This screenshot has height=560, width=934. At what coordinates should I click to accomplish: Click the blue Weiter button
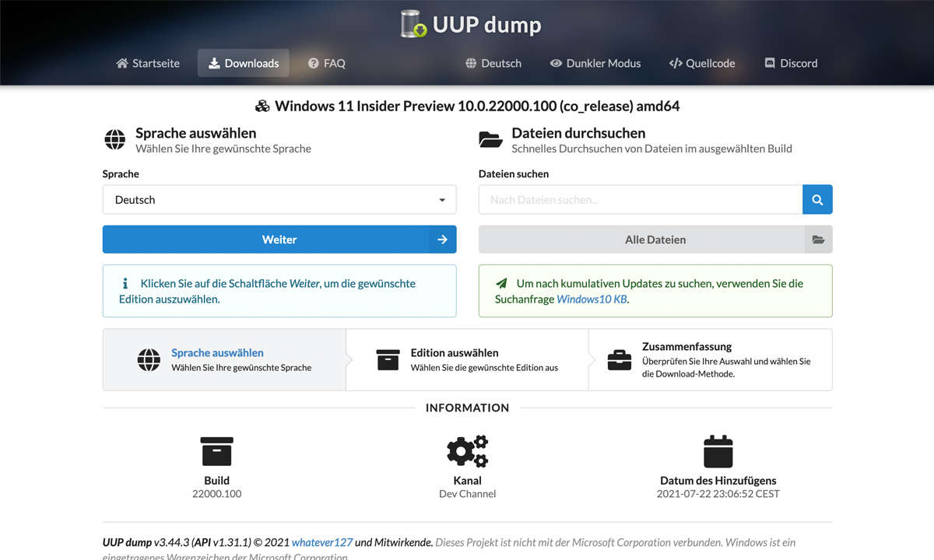[x=279, y=240]
